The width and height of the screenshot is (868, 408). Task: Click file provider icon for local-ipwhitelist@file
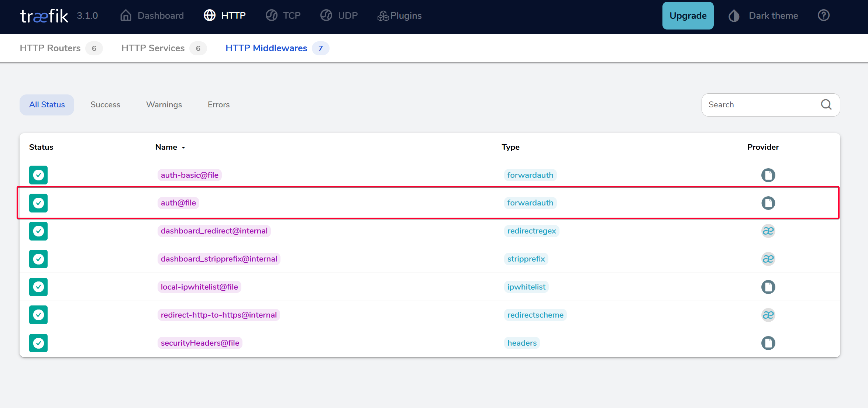click(x=768, y=287)
